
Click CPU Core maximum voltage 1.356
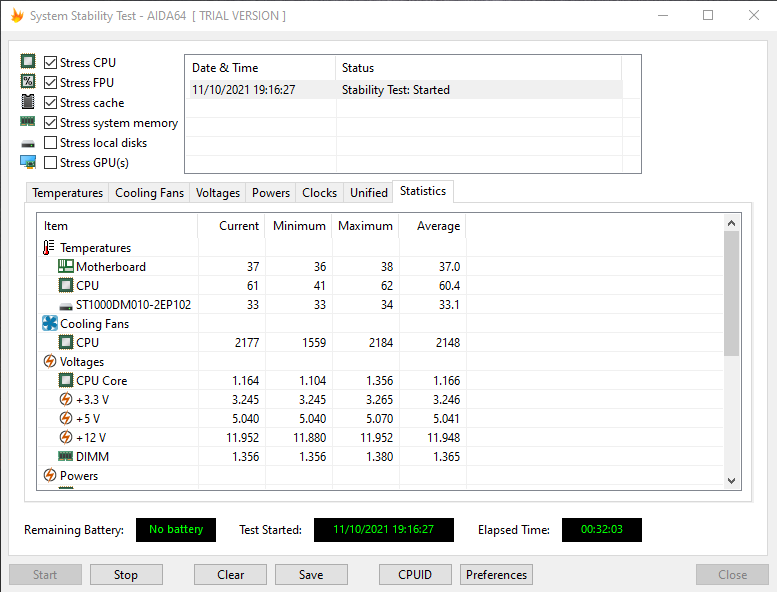[x=379, y=381]
